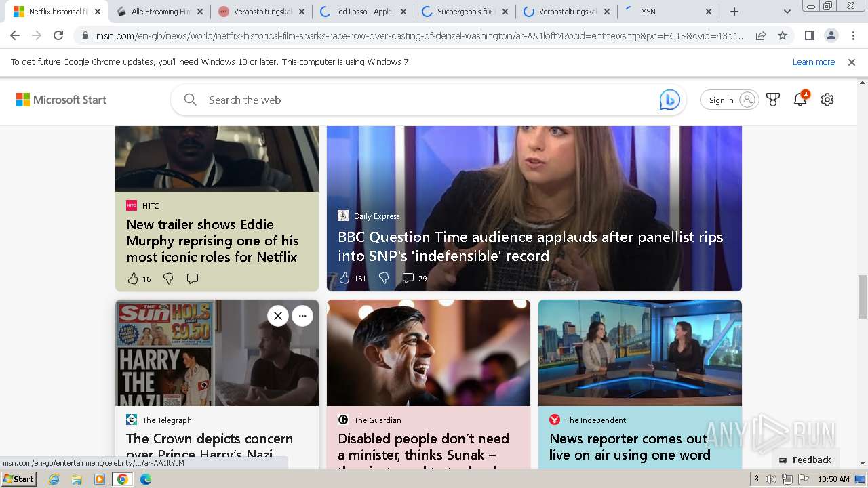Open Microsoft Edge from taskbar

tap(146, 479)
